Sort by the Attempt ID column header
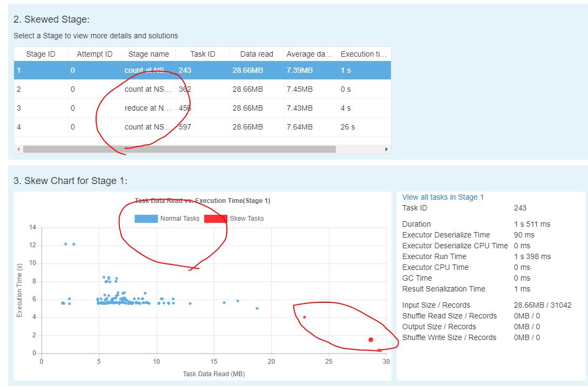Viewport: 588px width, 387px height. pyautogui.click(x=94, y=54)
